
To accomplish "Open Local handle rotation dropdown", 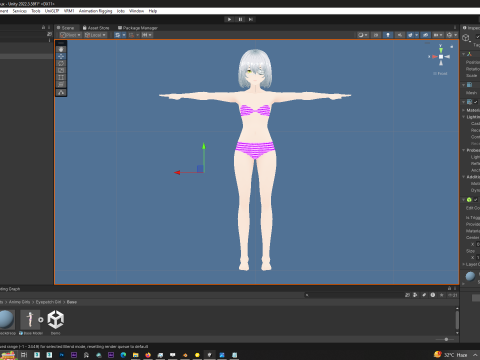I will click(x=95, y=35).
